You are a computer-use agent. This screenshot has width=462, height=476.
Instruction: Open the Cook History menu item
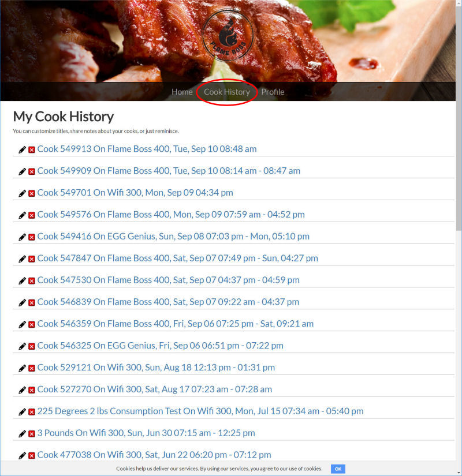point(227,92)
